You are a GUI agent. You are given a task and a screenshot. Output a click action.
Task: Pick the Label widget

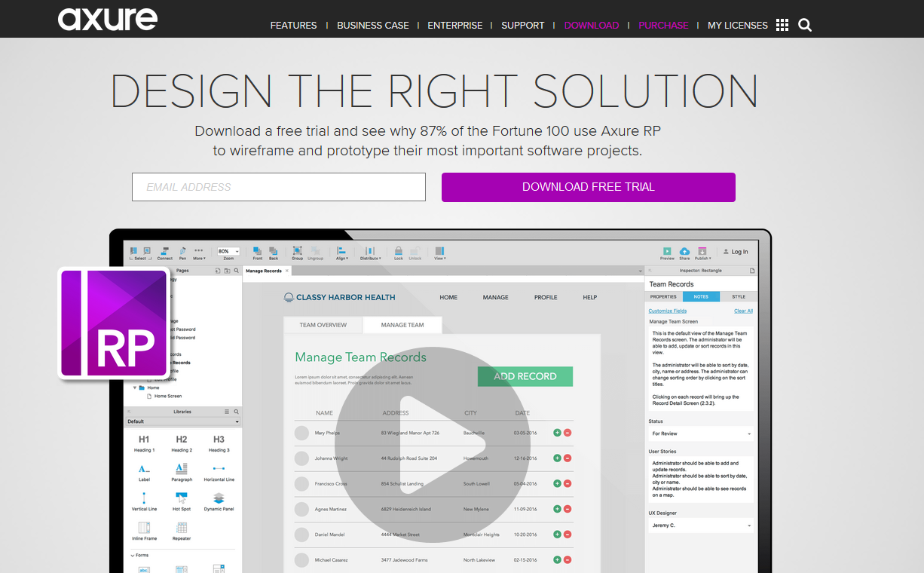point(144,473)
